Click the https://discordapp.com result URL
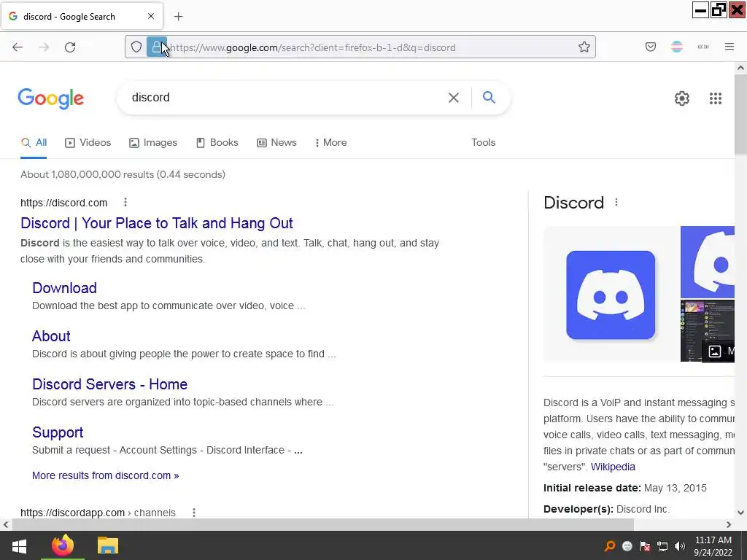 (x=98, y=513)
